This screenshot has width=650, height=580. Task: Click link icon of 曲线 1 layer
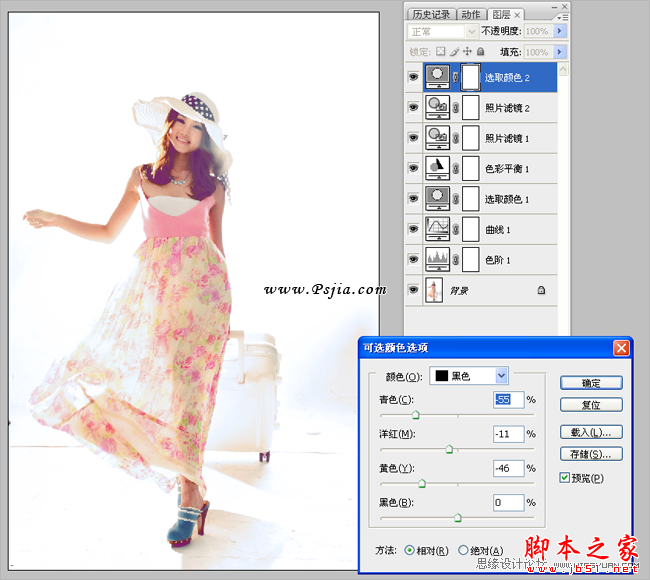456,229
